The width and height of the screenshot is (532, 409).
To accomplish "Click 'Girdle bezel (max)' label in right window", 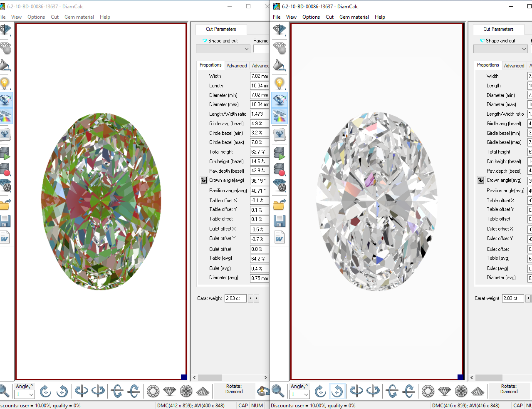I will click(504, 142).
